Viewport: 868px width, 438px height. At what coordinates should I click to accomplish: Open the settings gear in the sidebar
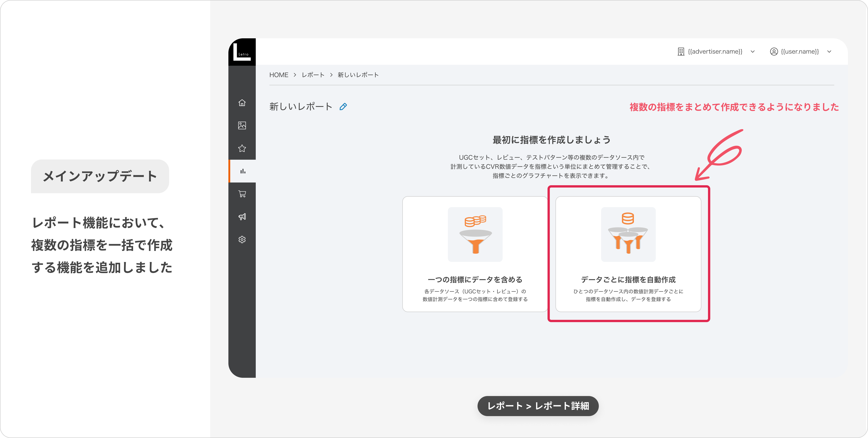[242, 239]
